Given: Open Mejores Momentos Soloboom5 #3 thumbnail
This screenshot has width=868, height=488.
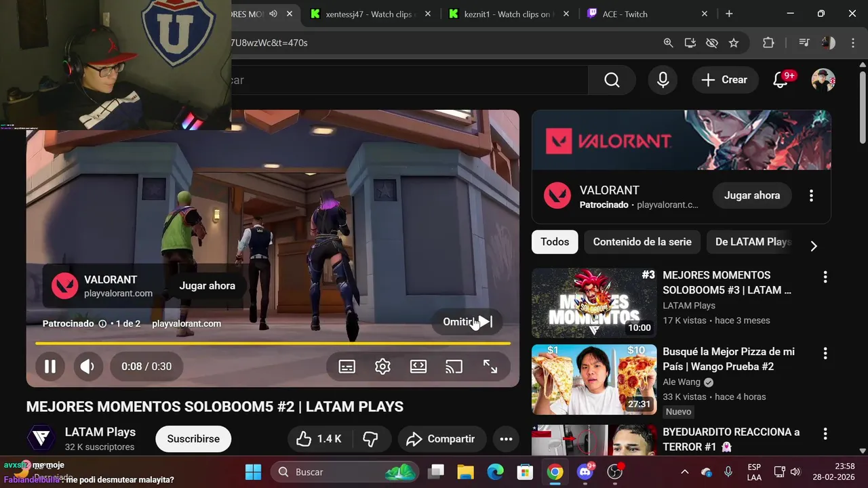Looking at the screenshot, I should pos(594,303).
